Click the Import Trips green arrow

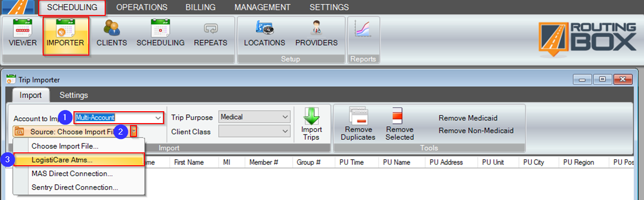tap(312, 125)
